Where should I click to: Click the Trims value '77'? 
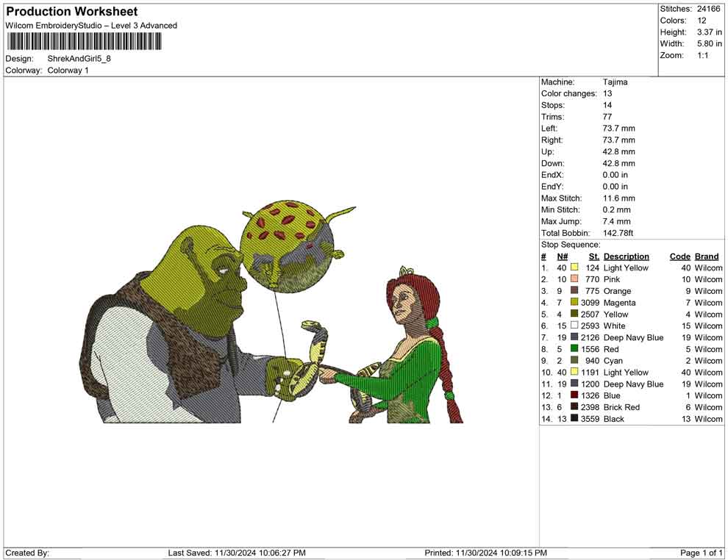coord(607,117)
